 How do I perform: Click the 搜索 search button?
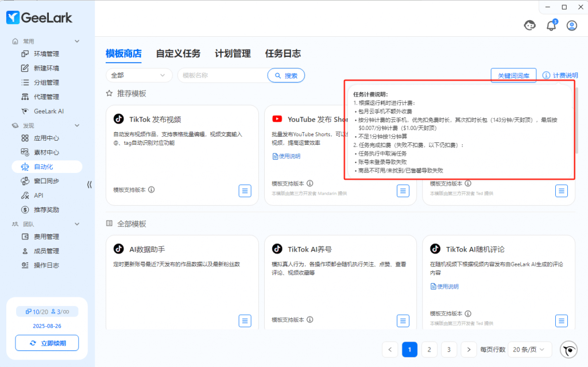(x=286, y=75)
